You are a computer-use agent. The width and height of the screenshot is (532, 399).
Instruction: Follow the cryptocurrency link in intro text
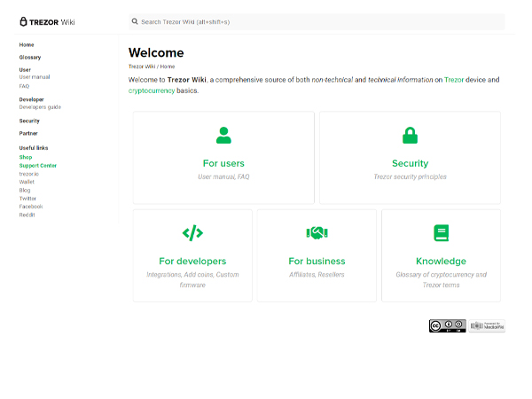[152, 90]
